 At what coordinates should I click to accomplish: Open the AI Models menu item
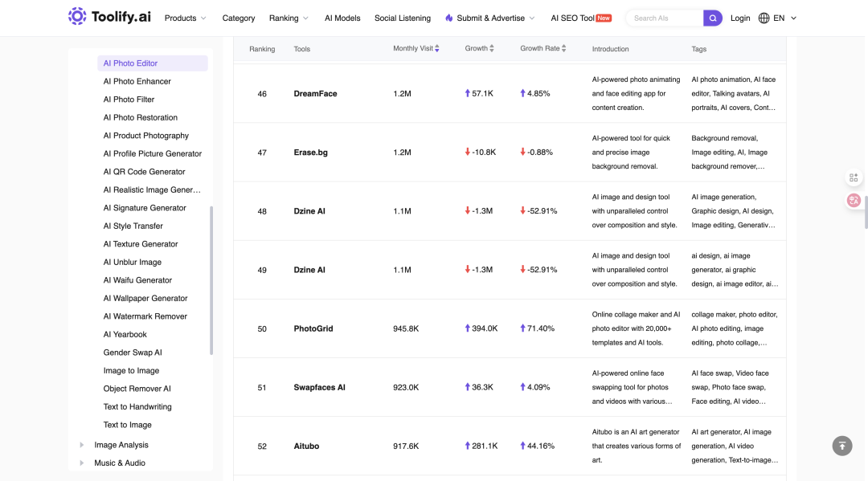[342, 18]
